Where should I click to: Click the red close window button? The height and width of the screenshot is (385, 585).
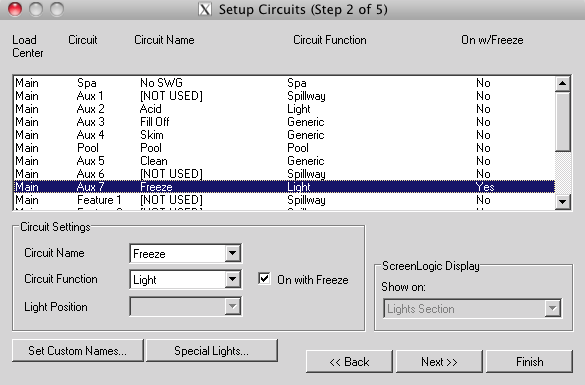coord(15,9)
